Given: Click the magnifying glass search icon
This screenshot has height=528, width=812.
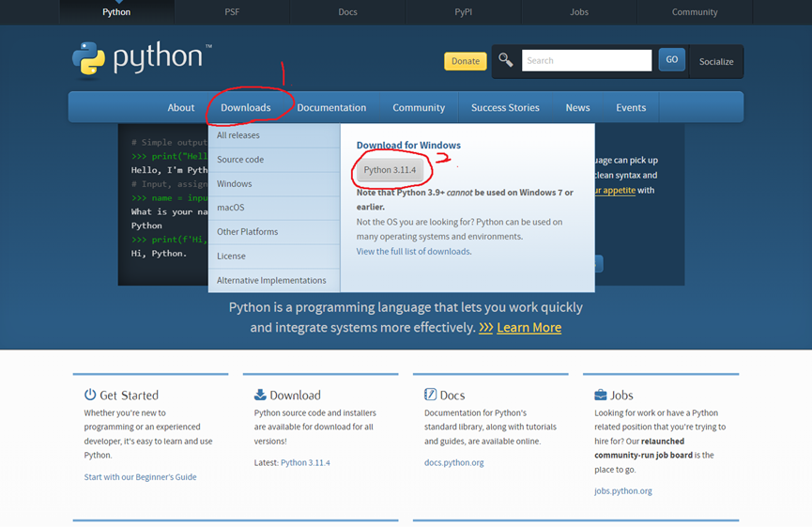Looking at the screenshot, I should pyautogui.click(x=505, y=60).
